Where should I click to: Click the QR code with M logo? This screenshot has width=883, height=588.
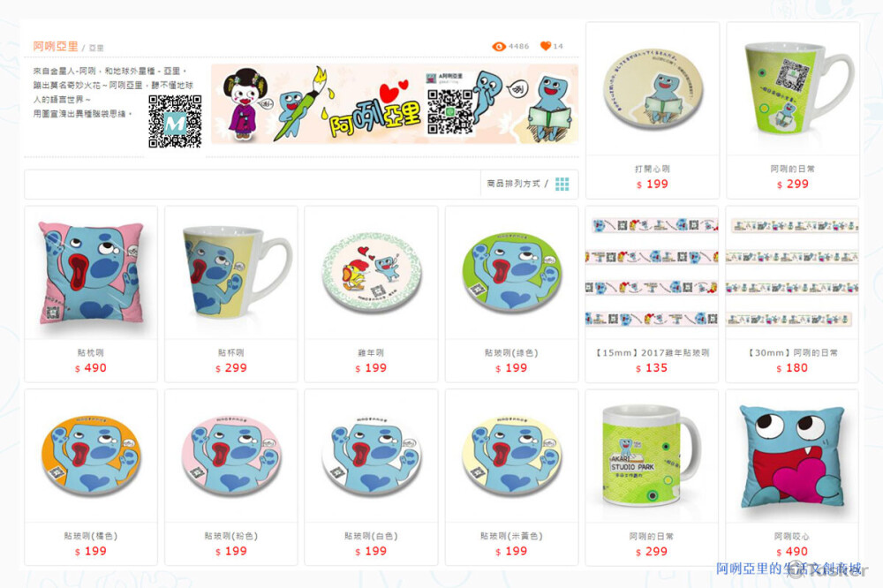coord(175,121)
